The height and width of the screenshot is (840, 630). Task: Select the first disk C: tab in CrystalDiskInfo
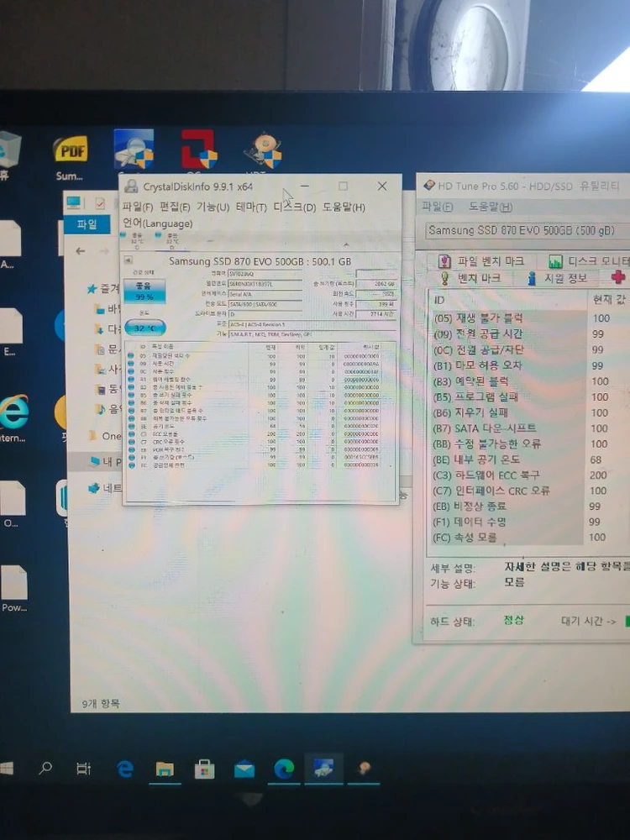point(137,241)
